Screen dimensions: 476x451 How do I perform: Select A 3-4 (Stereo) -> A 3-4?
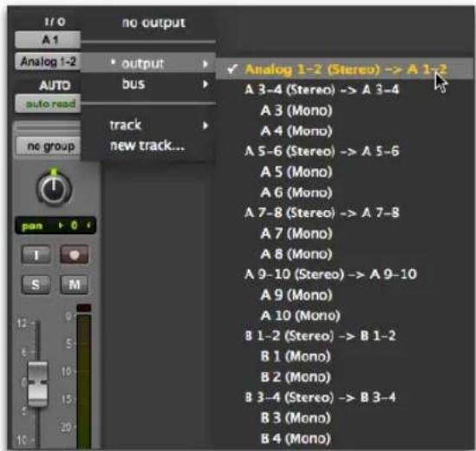point(322,90)
